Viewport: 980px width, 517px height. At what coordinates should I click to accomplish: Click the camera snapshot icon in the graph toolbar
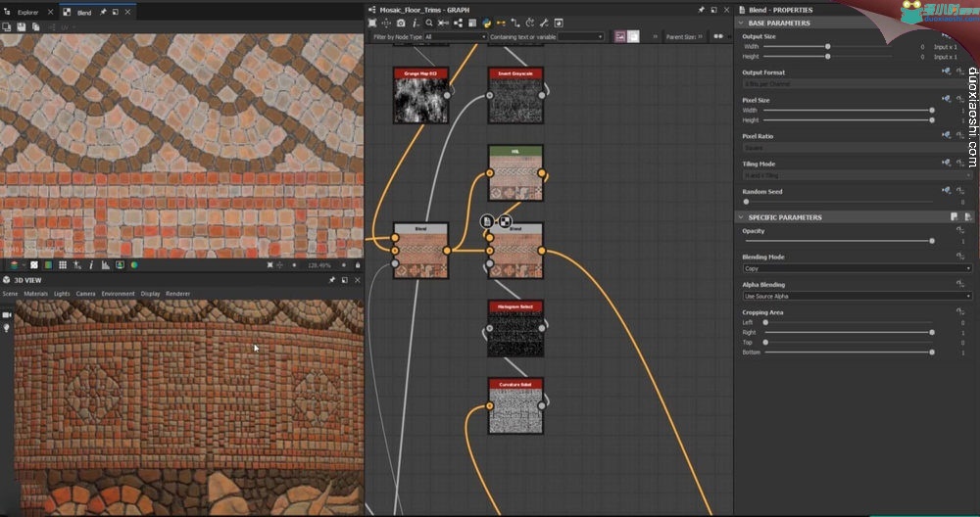pos(401,23)
